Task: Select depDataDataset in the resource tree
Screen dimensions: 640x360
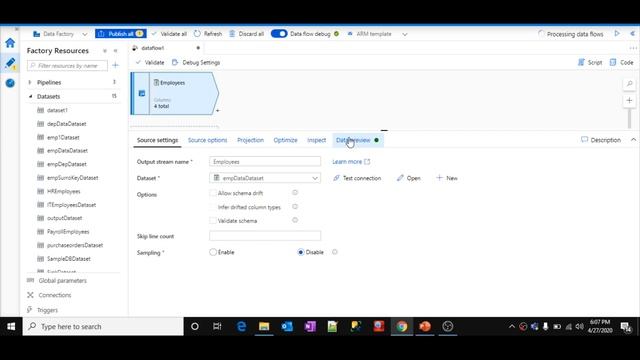Action: pos(67,124)
